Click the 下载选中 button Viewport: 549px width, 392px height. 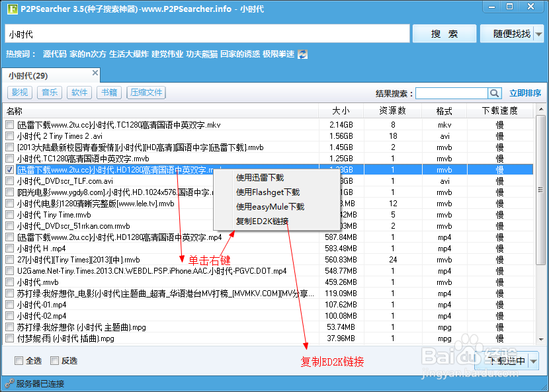(502, 361)
